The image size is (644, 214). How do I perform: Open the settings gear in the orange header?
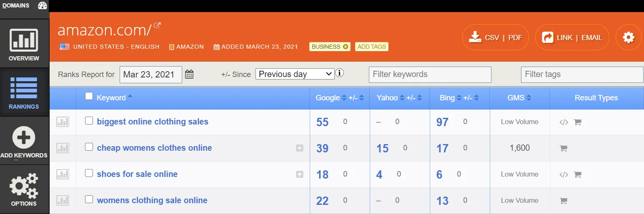tap(629, 38)
